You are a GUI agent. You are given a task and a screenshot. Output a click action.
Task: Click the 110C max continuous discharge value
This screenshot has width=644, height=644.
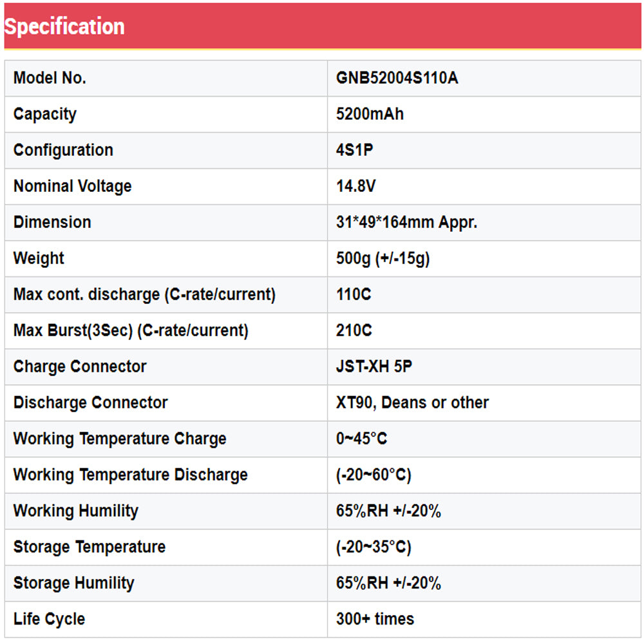[354, 295]
